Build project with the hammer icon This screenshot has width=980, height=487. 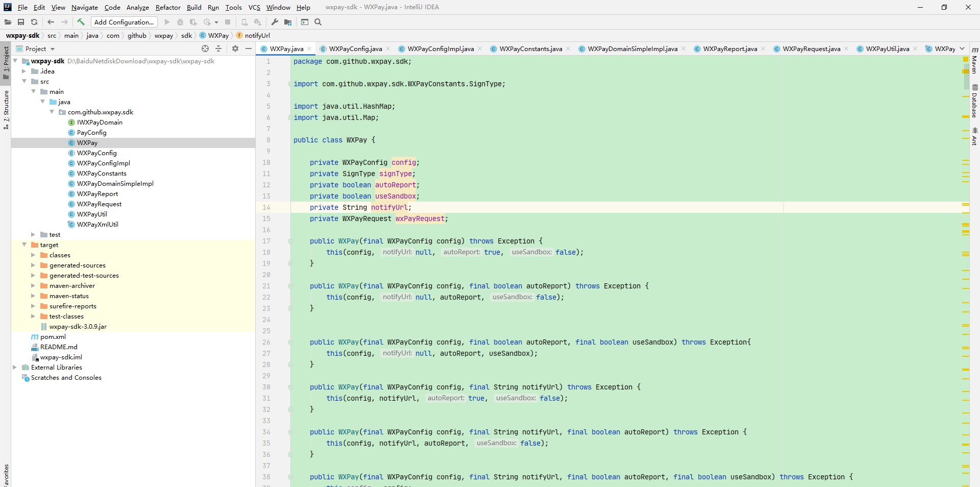(x=81, y=22)
